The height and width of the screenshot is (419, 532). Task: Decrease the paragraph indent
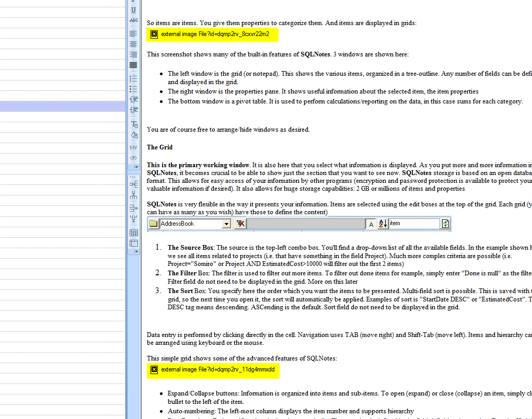134,99
